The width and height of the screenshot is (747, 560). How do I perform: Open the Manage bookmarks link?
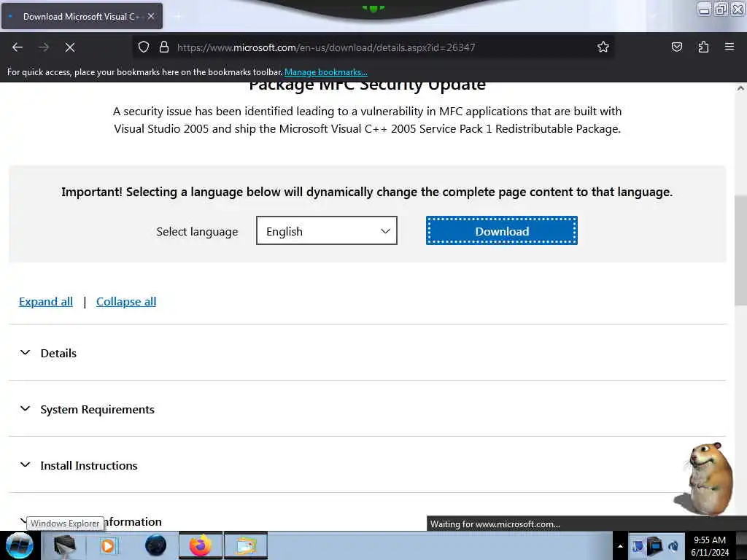[326, 72]
